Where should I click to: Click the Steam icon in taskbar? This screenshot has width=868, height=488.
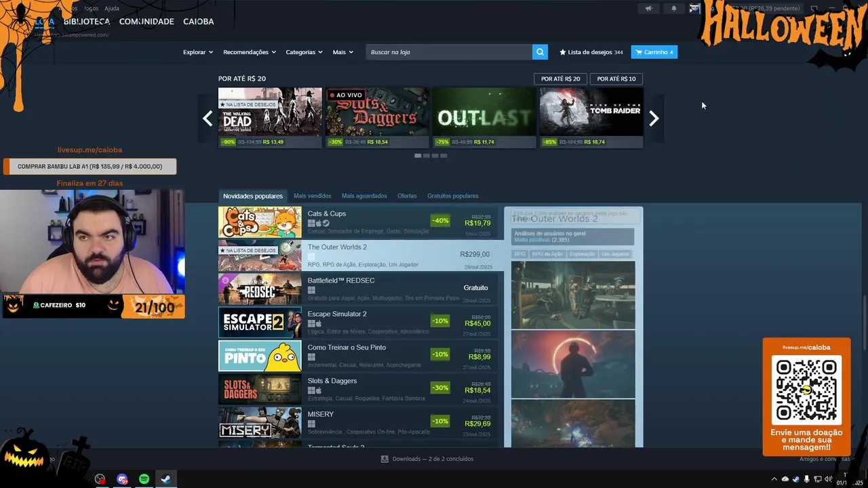point(165,479)
